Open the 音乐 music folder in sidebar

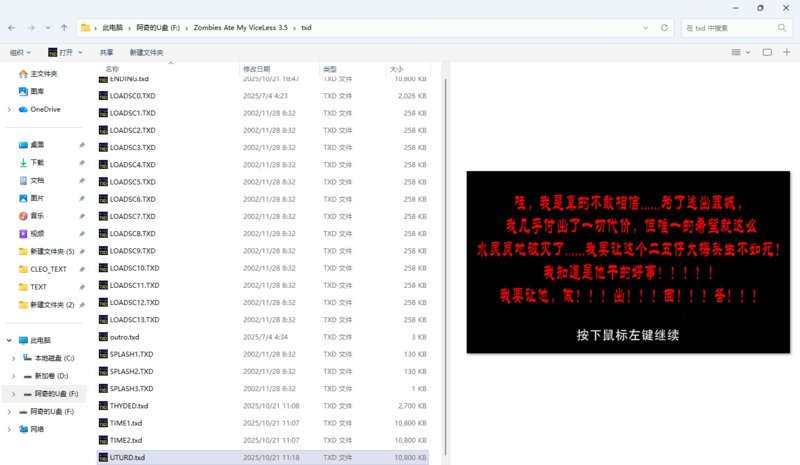pos(23,216)
